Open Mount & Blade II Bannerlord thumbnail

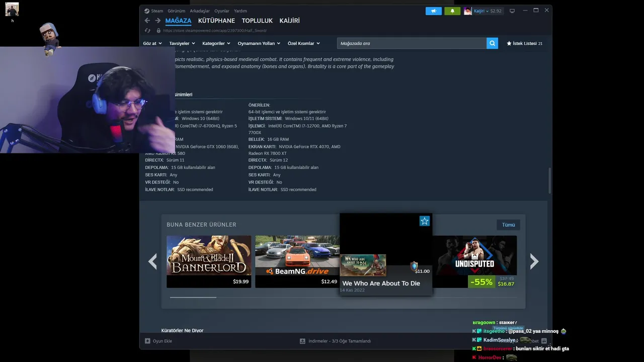[209, 256]
